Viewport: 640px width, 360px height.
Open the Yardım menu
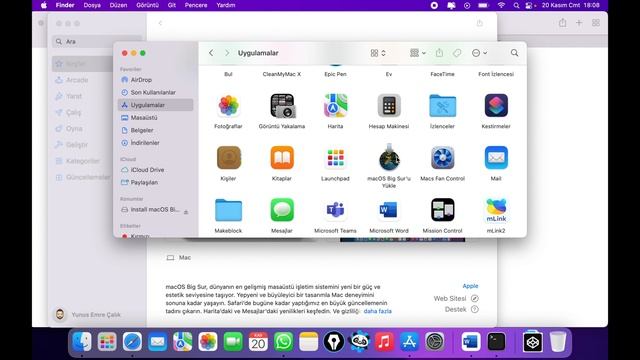pyautogui.click(x=226, y=5)
